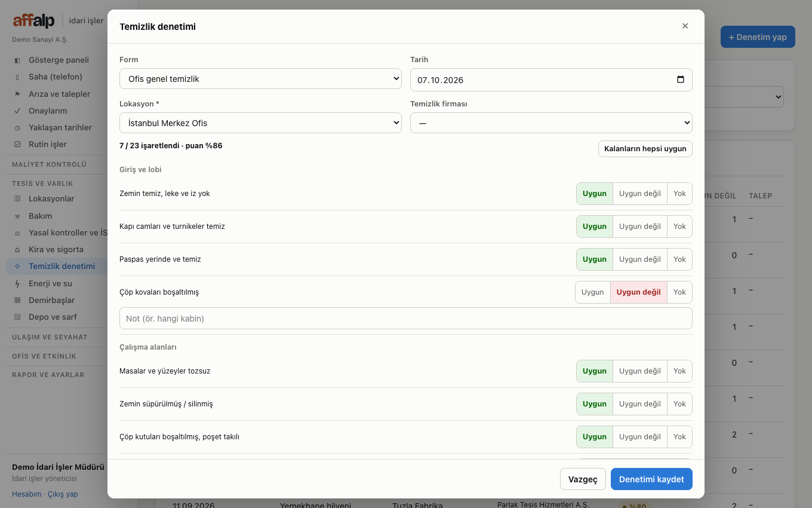Click the Tarih date field
The height and width of the screenshot is (508, 812).
551,79
